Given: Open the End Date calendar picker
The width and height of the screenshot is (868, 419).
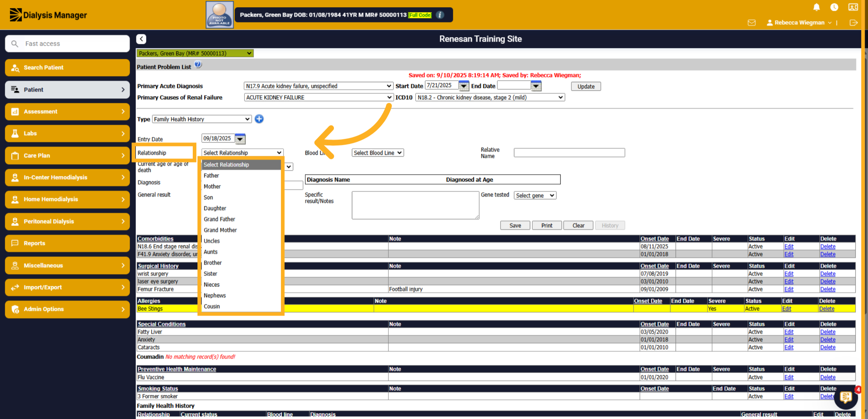Looking at the screenshot, I should point(536,86).
